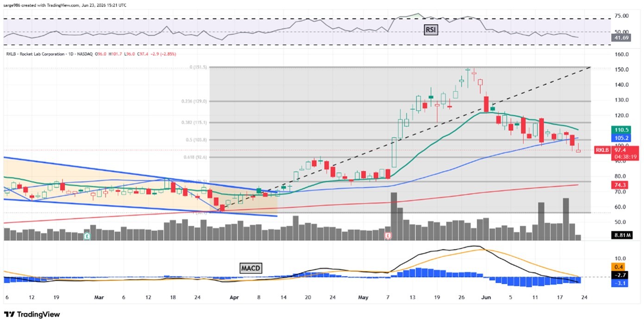
Task: Click the green earnings E marker near March
Action: point(87,236)
